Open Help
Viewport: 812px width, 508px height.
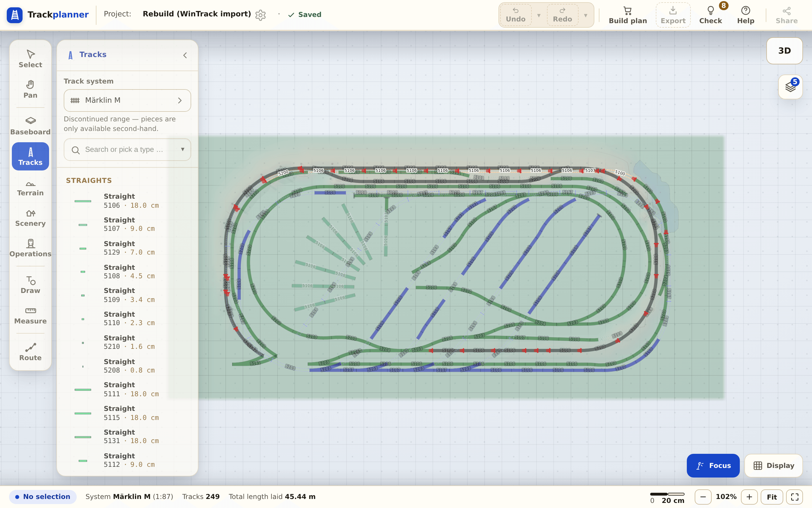pos(745,15)
